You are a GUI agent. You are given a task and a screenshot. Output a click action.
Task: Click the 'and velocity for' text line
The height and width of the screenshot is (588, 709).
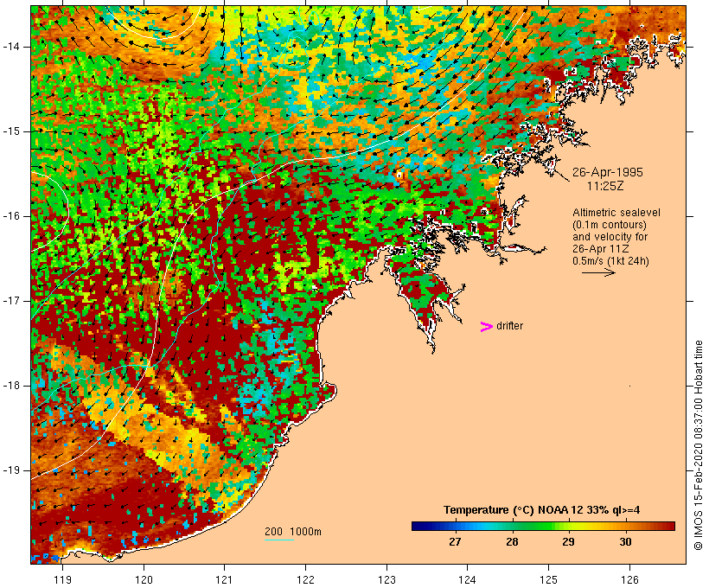click(x=610, y=237)
